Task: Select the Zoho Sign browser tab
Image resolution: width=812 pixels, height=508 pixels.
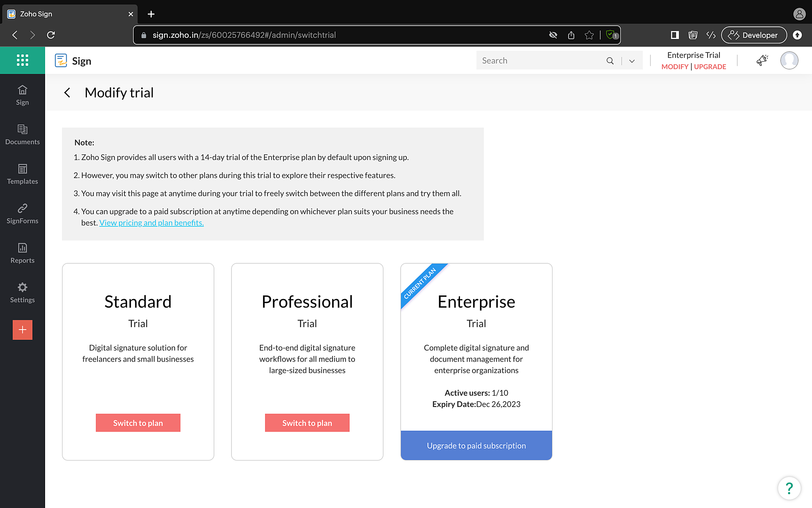Action: coord(70,14)
